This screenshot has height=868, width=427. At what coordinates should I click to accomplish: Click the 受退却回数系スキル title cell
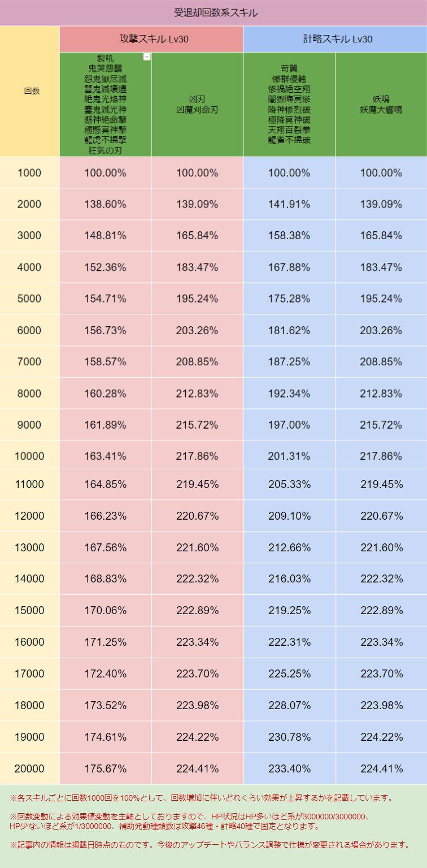point(213,12)
